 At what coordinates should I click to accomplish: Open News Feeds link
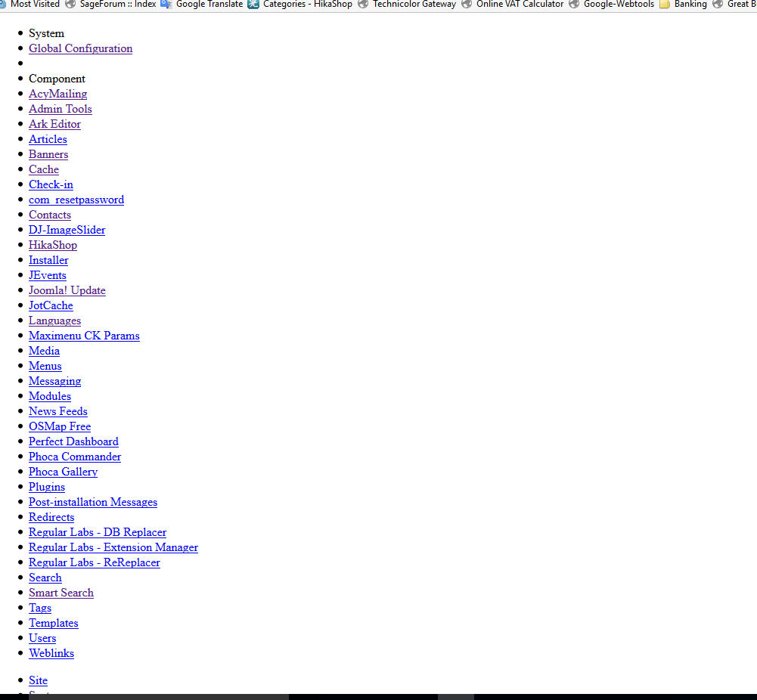(58, 411)
